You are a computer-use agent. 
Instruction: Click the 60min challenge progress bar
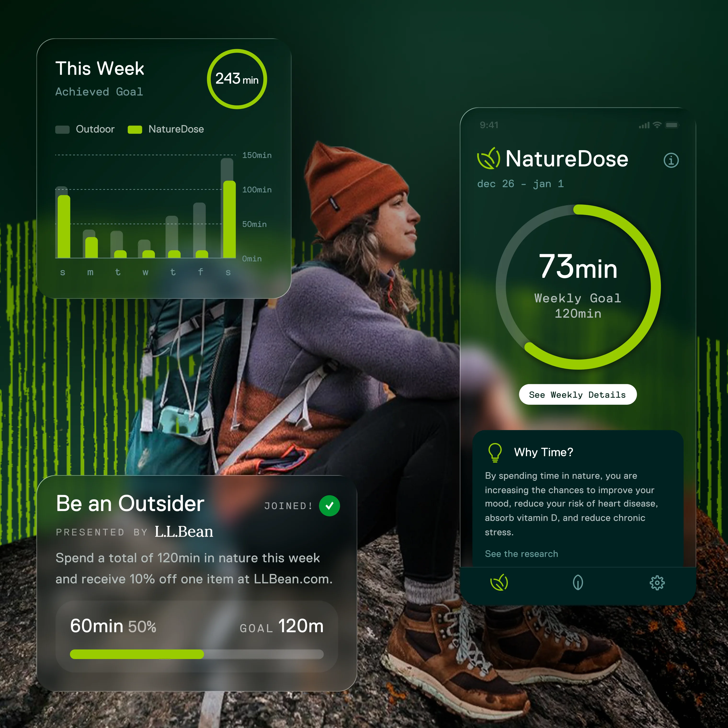pyautogui.click(x=197, y=654)
